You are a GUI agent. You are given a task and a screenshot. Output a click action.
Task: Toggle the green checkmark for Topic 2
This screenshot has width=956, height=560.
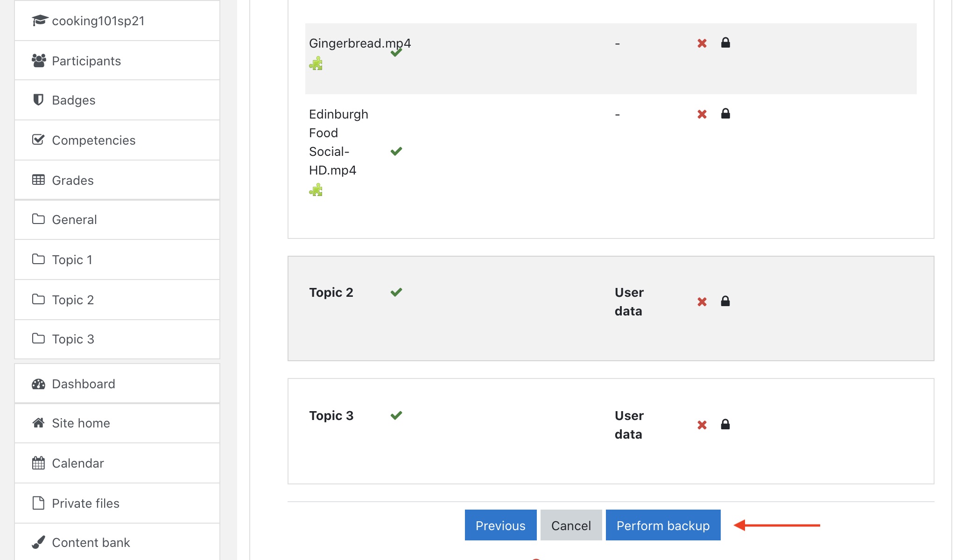[397, 291]
